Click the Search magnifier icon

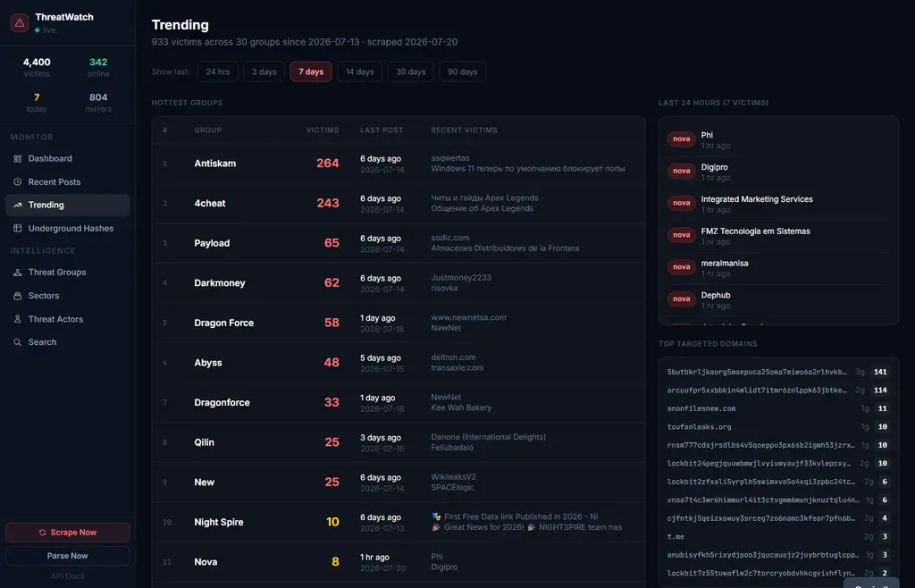click(x=18, y=342)
